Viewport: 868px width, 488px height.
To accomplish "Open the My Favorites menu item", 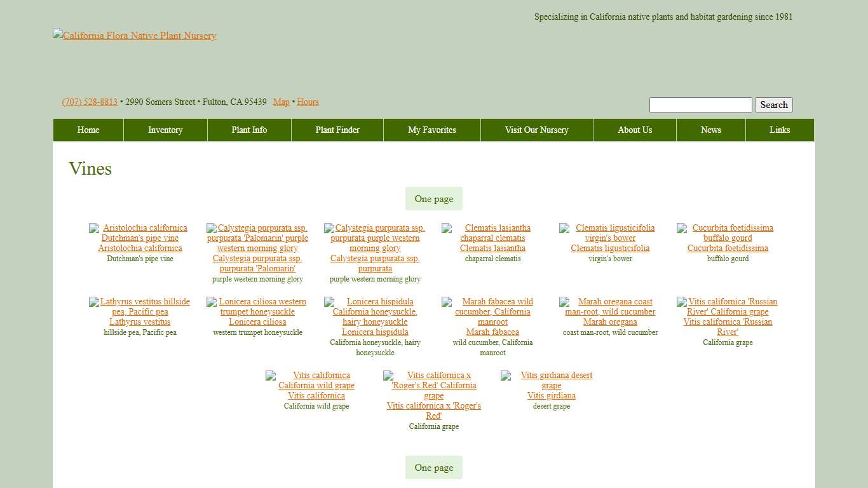I will (432, 130).
